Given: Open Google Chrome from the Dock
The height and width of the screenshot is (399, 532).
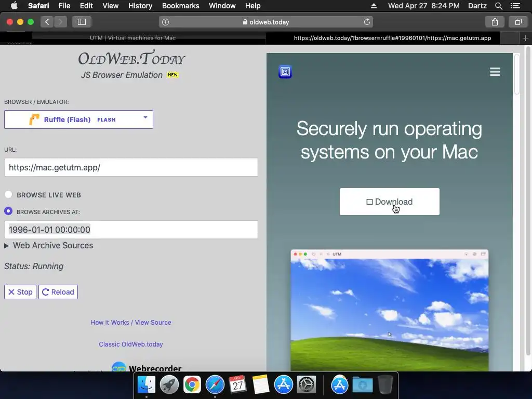Looking at the screenshot, I should [x=192, y=385].
